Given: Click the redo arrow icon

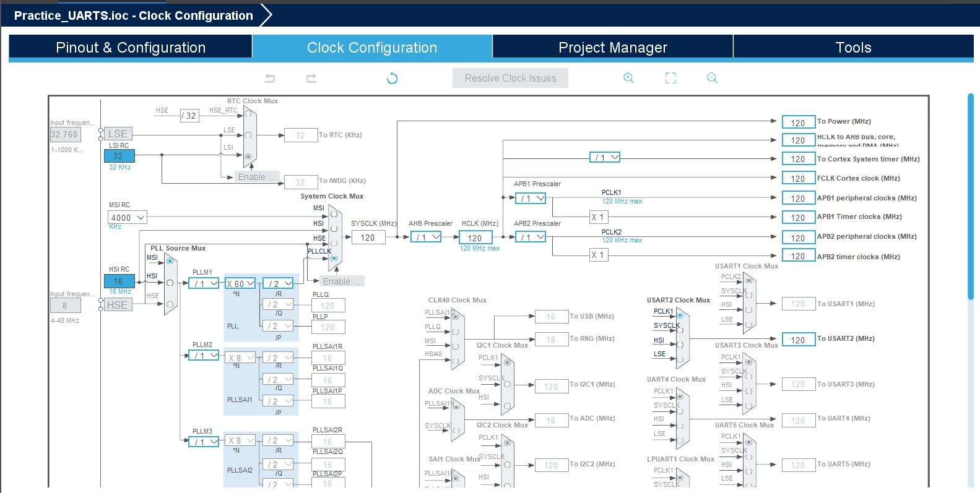Looking at the screenshot, I should coord(311,78).
